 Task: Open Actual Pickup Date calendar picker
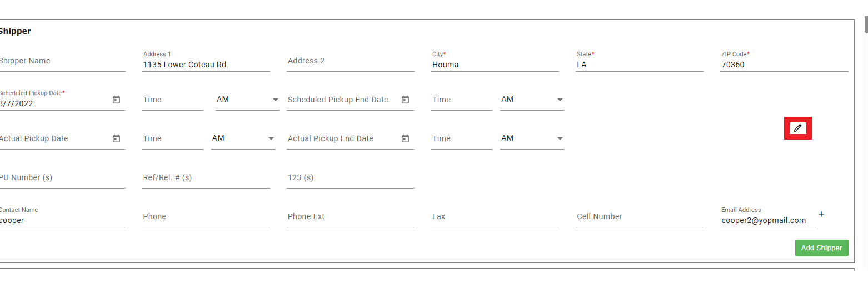pos(116,138)
